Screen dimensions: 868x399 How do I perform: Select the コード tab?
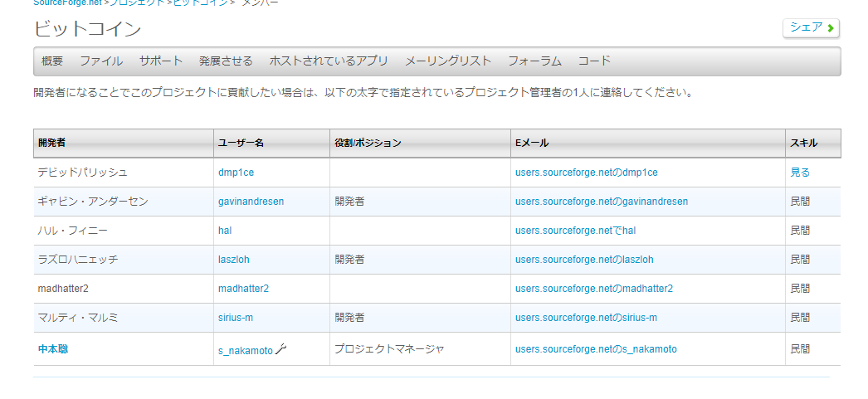point(594,61)
